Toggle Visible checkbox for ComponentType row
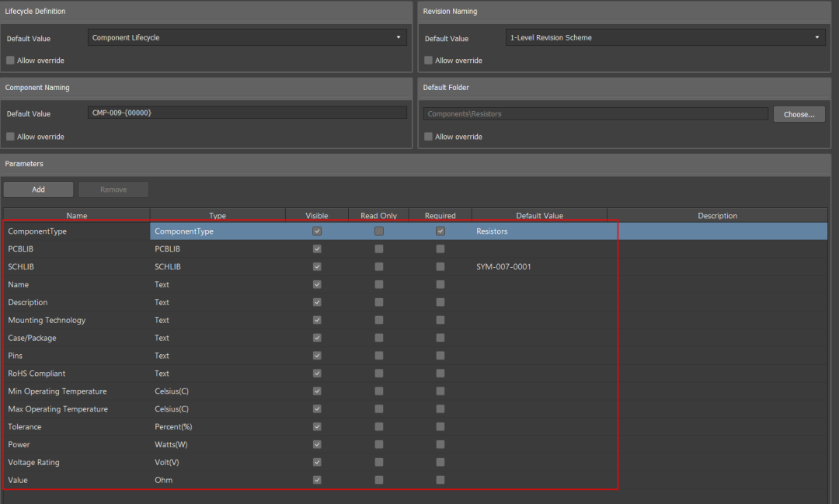 317,231
